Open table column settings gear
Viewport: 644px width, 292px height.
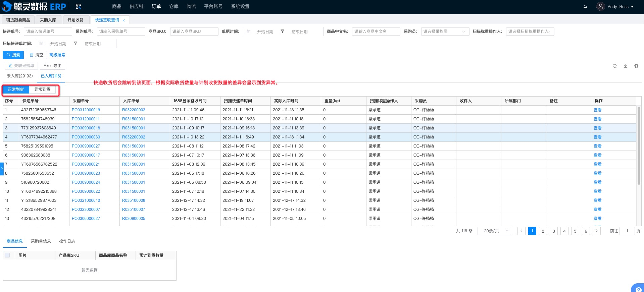(636, 66)
